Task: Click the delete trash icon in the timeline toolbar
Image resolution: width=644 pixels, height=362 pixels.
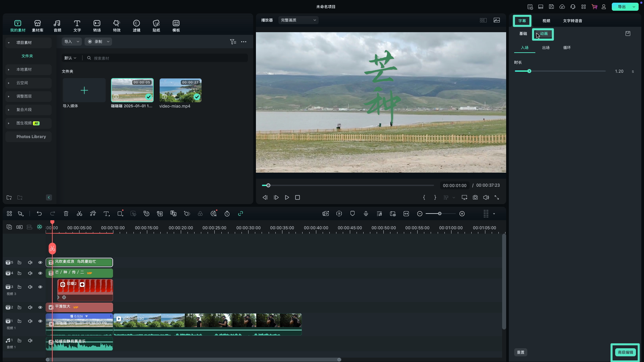Action: coord(66,214)
